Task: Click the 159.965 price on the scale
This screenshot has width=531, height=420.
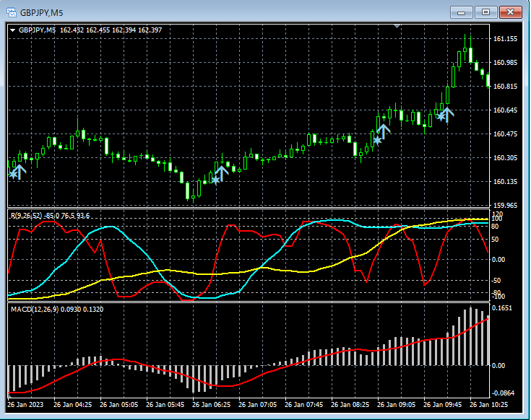Action: point(506,206)
